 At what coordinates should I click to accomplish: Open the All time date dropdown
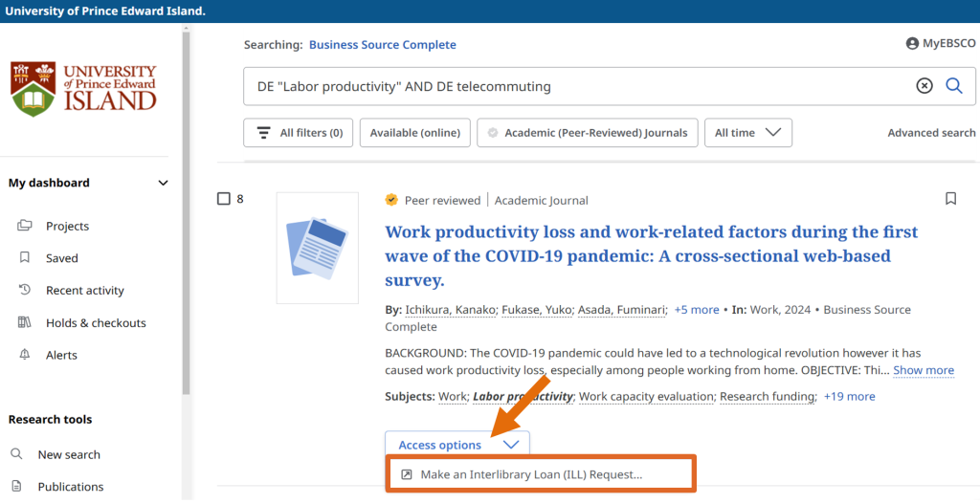748,132
